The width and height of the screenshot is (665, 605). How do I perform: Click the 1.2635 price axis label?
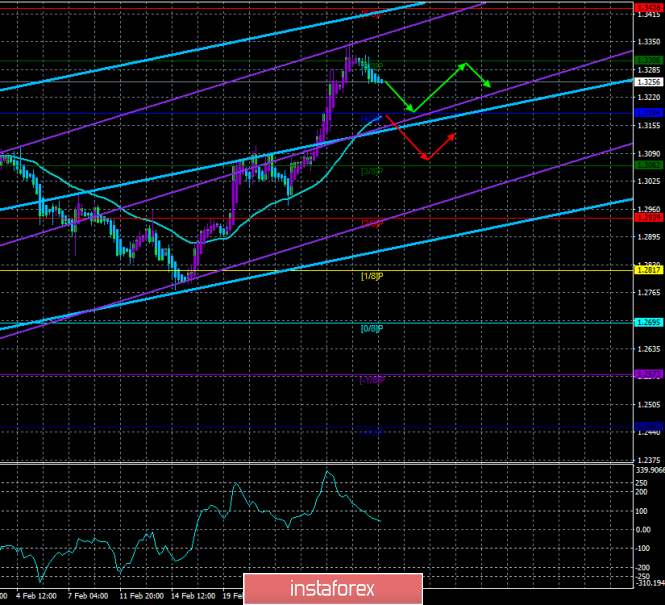coord(649,349)
